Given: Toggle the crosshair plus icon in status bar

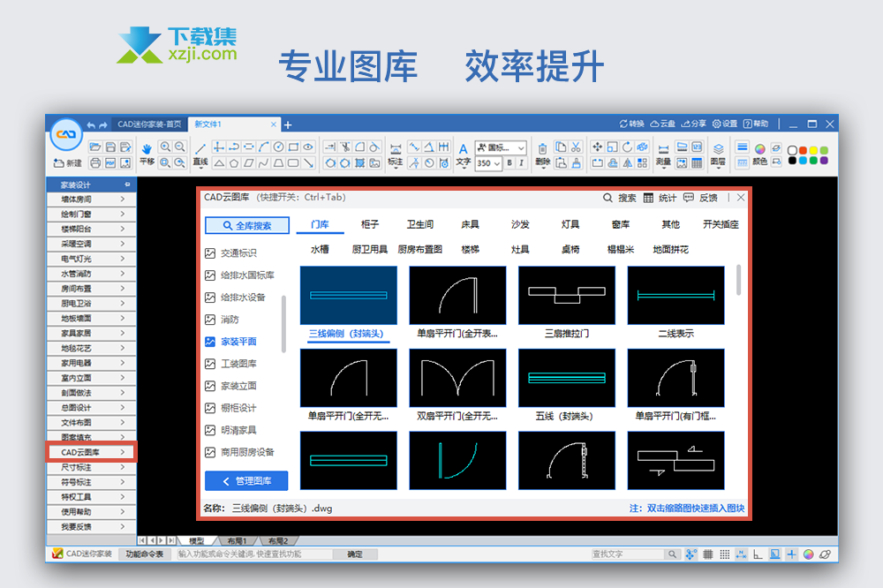Looking at the screenshot, I should [x=791, y=554].
